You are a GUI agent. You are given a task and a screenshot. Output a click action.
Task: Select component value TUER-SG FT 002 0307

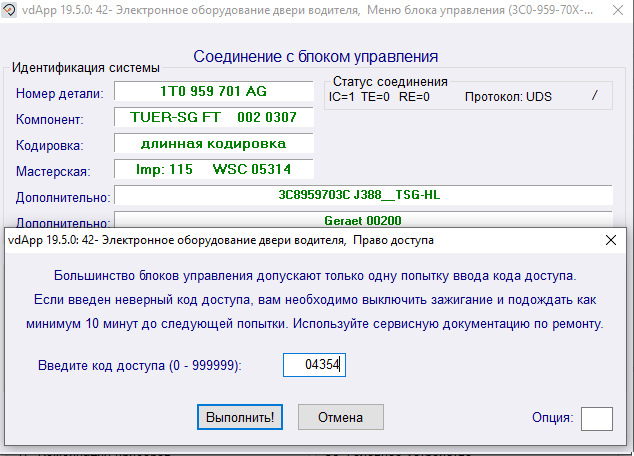coord(213,117)
